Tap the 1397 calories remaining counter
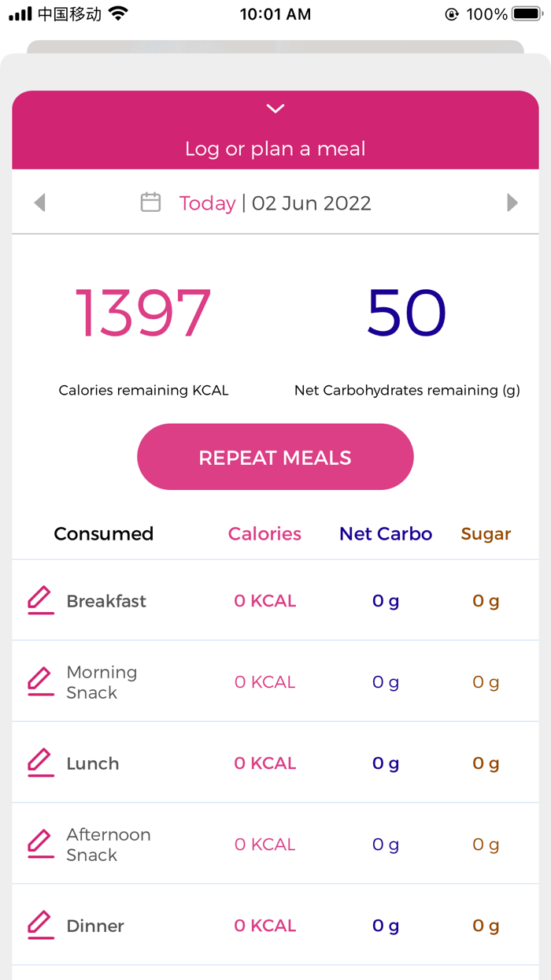 [x=142, y=313]
